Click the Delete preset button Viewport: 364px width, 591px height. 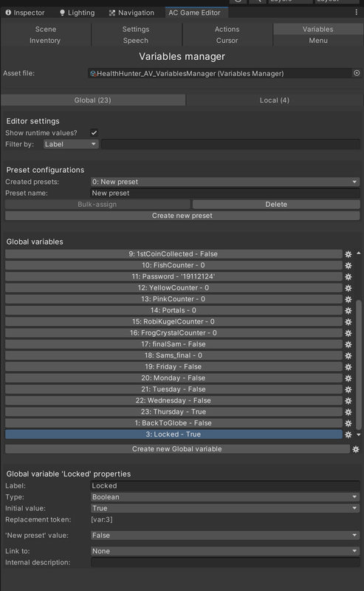click(276, 205)
